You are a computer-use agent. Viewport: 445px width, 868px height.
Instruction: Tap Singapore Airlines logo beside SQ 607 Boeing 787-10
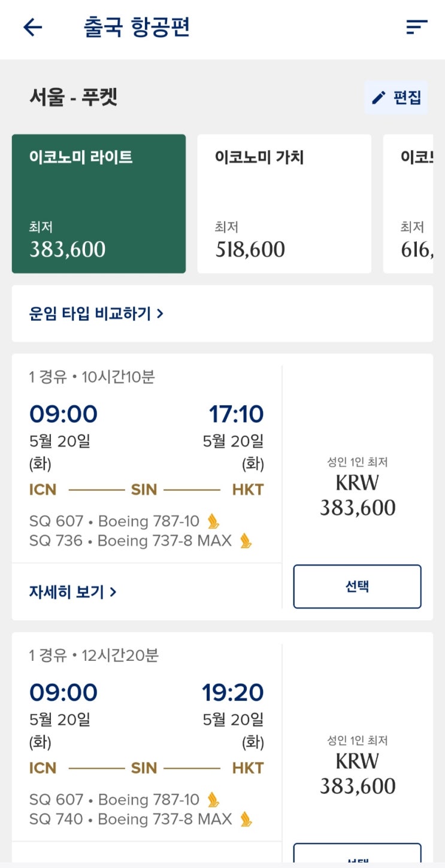213,521
